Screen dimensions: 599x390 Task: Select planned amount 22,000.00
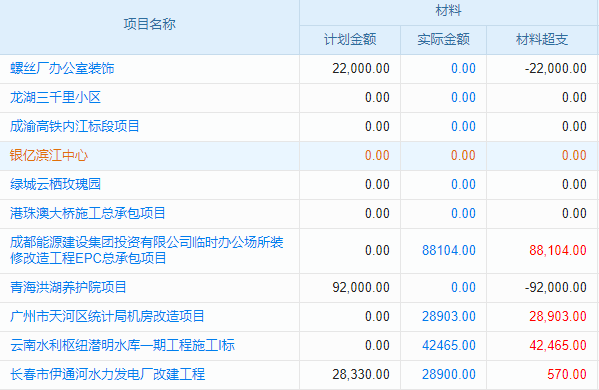[361, 68]
